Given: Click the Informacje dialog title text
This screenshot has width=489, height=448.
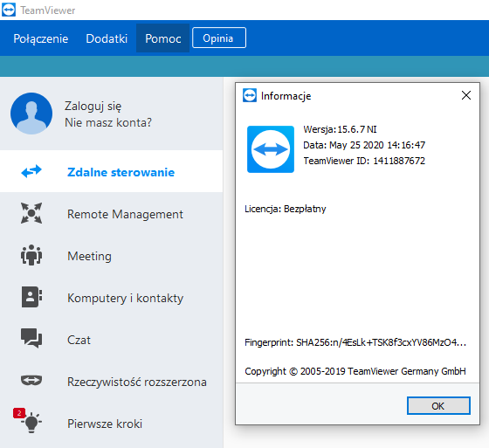Looking at the screenshot, I should coord(286,96).
